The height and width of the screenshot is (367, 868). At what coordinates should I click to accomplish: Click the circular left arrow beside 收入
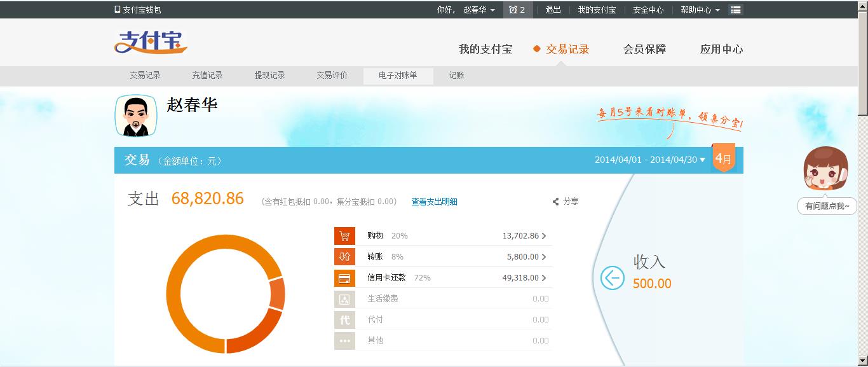[612, 278]
